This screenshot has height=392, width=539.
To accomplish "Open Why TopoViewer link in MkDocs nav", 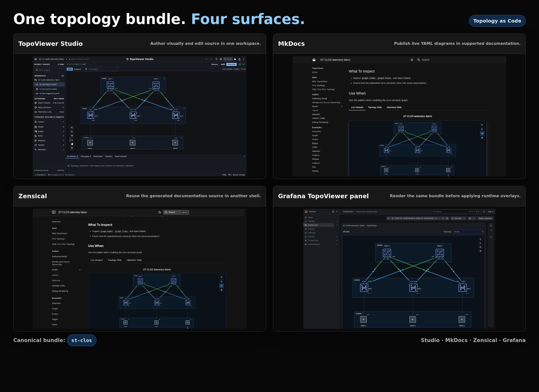I will [320, 81].
